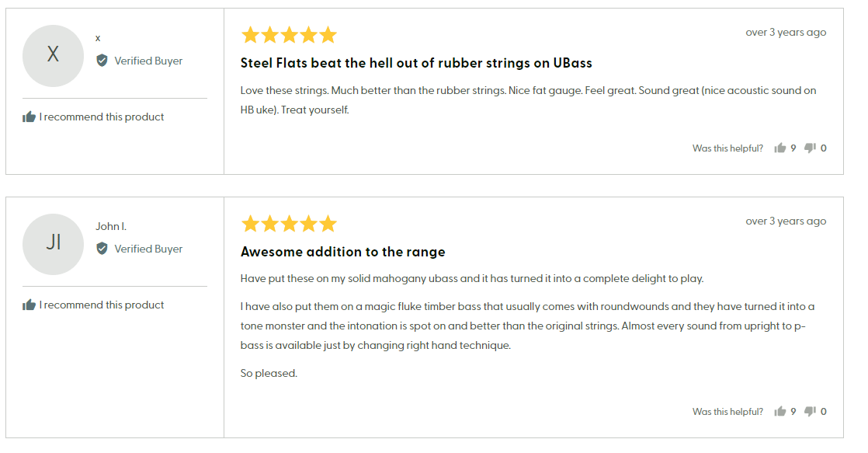Open the Steel Flats review title
The width and height of the screenshot is (868, 453).
[x=416, y=63]
